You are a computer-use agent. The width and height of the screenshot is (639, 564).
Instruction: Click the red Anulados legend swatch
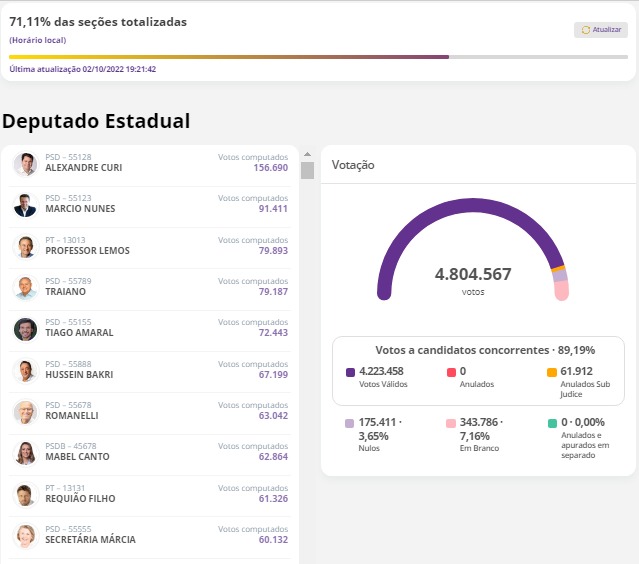[x=451, y=372]
